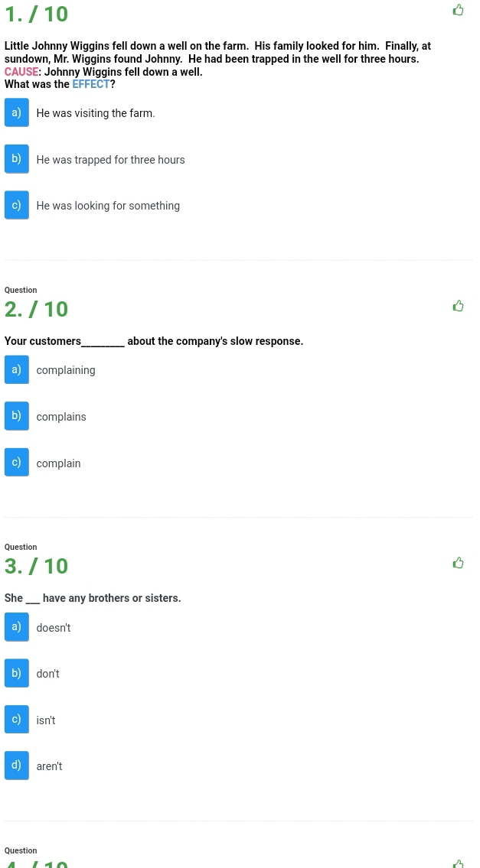The width and height of the screenshot is (480, 868).
Task: Click thumbs-up icon for question 3
Action: 458,563
